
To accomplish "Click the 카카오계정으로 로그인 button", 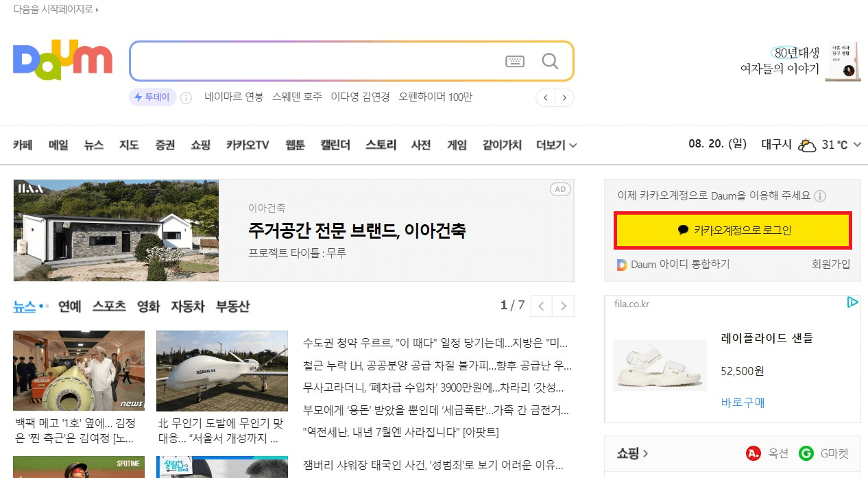I will point(732,230).
